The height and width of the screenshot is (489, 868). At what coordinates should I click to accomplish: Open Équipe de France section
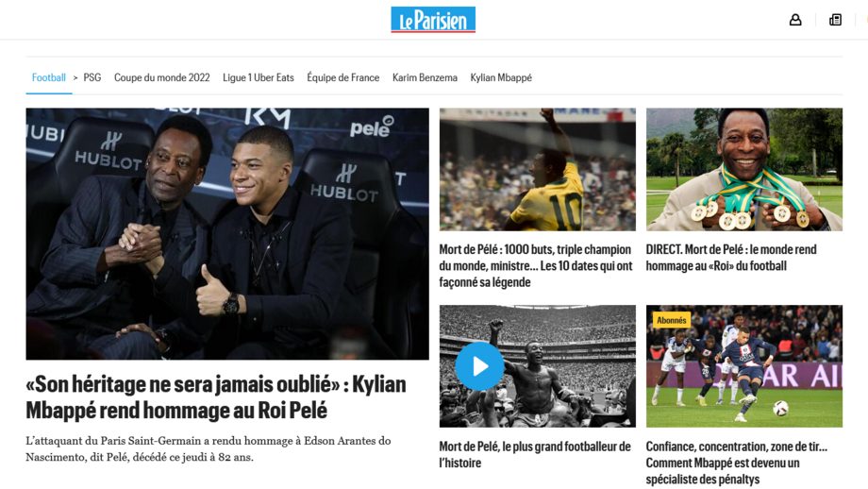point(343,77)
